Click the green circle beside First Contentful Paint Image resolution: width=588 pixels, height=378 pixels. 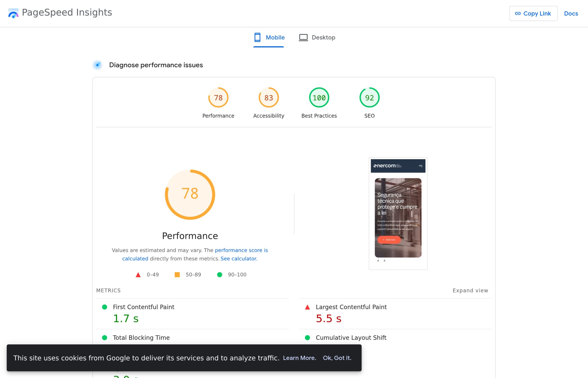point(105,307)
